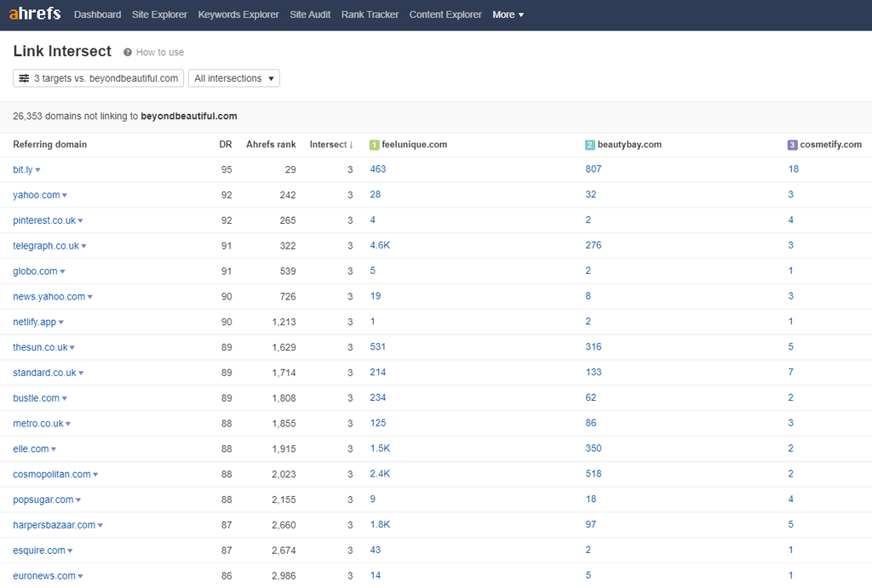The height and width of the screenshot is (588, 872).
Task: Click the teal number 2 badge for beautybay.com
Action: 590,146
